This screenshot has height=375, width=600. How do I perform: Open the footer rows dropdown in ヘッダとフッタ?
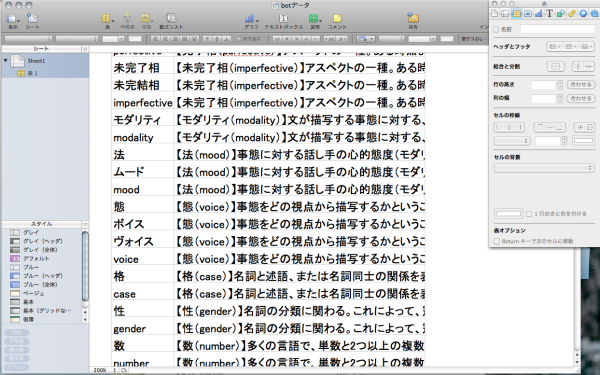click(586, 47)
